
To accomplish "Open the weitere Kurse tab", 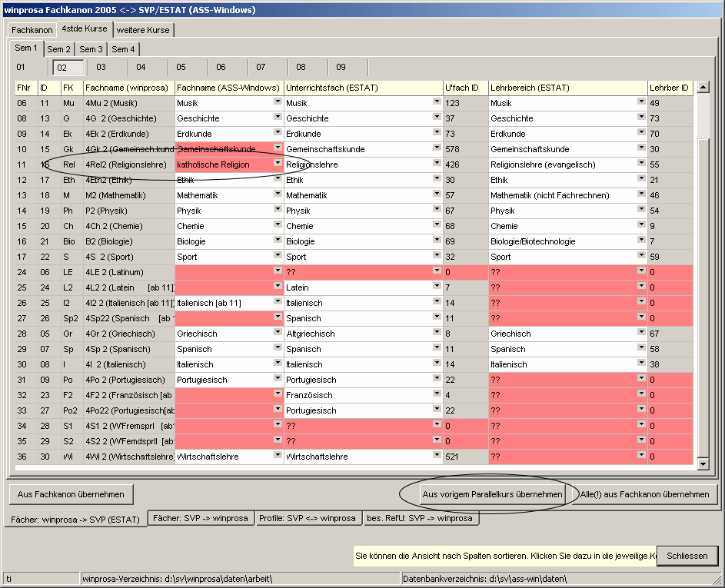I will coord(144,30).
